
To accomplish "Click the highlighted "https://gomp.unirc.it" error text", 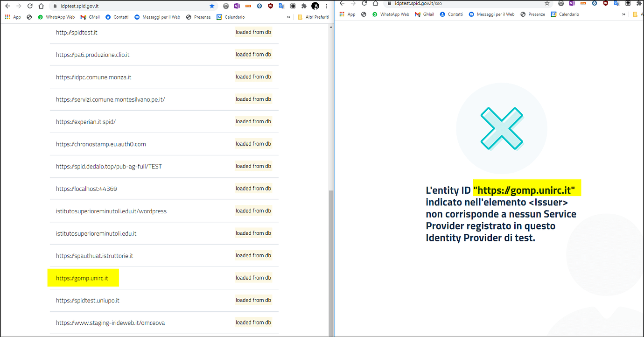I will click(524, 190).
